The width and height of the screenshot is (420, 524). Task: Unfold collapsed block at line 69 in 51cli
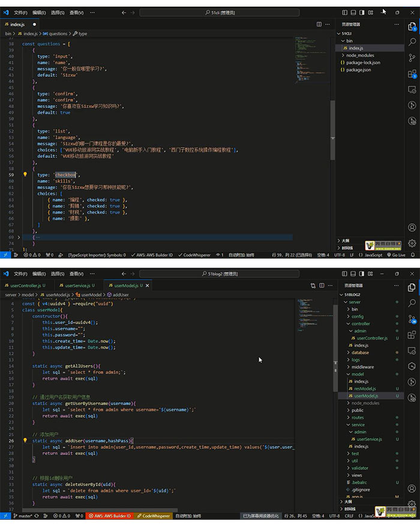[19, 237]
